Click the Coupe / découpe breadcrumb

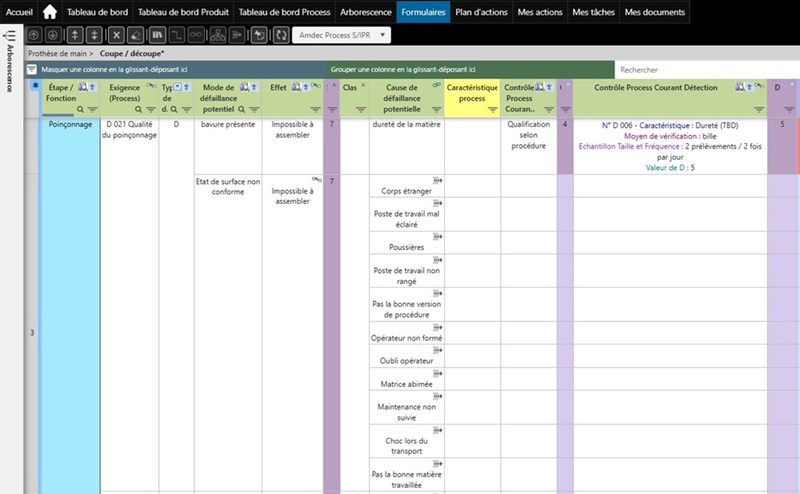pos(132,53)
